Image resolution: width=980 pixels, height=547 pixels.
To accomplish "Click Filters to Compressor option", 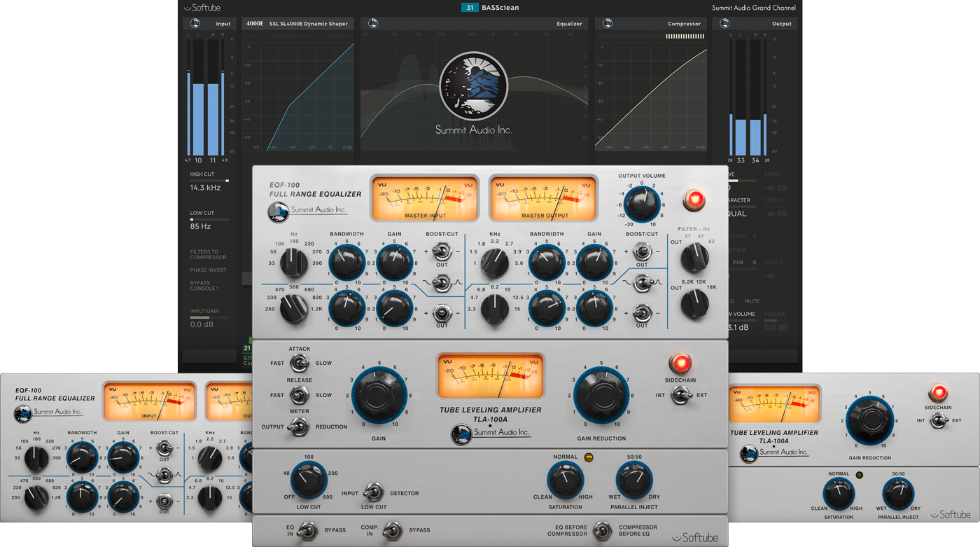I will point(208,254).
